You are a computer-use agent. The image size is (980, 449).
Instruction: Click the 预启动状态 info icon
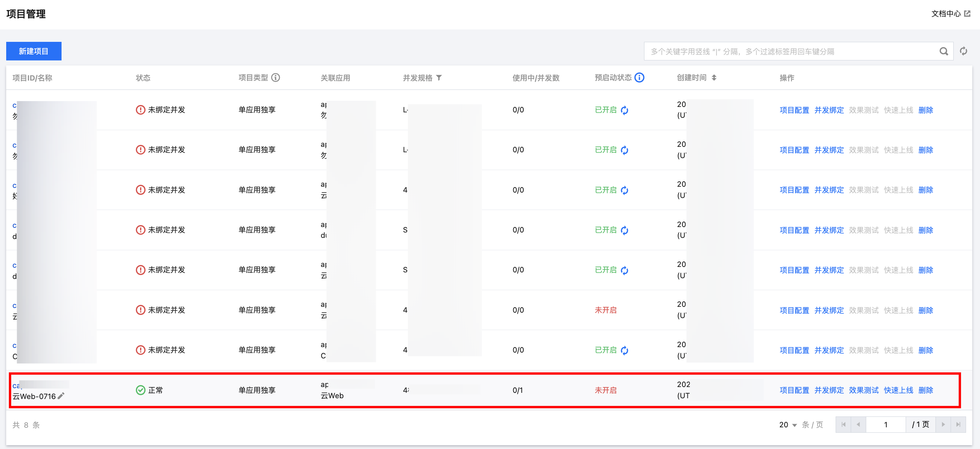pyautogui.click(x=640, y=78)
